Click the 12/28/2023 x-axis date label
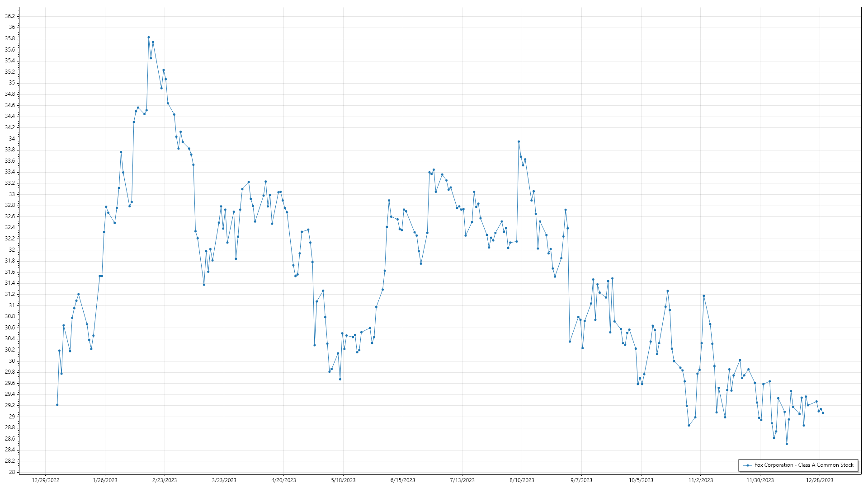 (820, 480)
